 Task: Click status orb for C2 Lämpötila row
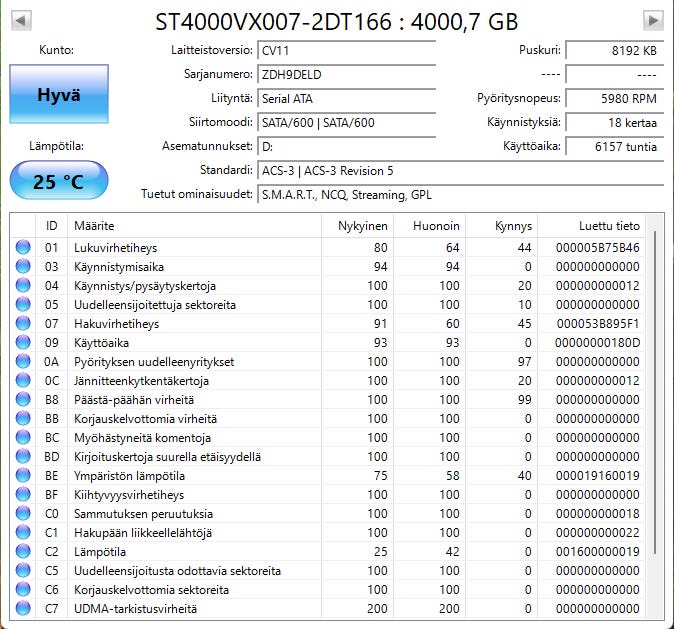pyautogui.click(x=23, y=552)
